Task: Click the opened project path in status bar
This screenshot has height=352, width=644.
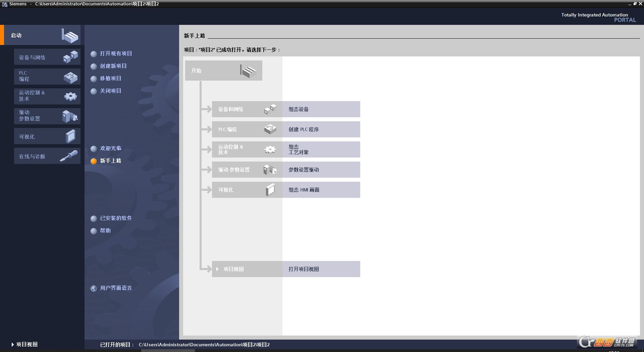Action: click(x=204, y=345)
